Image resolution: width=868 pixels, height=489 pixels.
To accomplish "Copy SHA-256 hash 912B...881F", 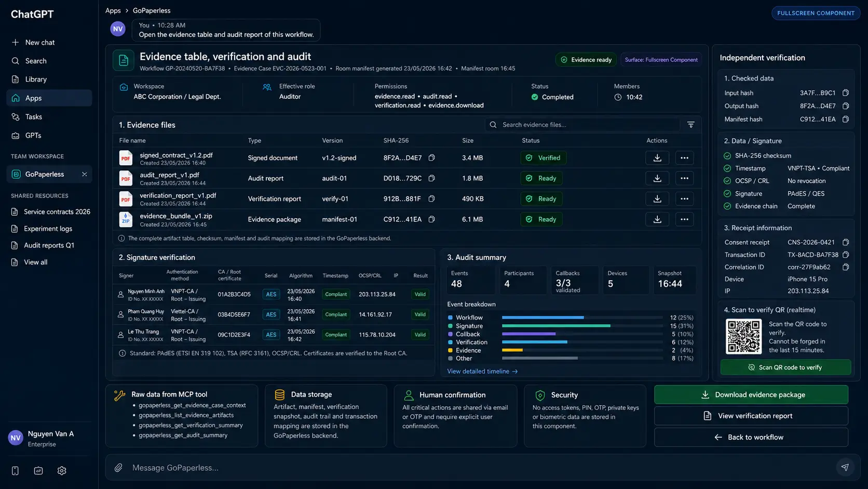I will [x=431, y=199].
